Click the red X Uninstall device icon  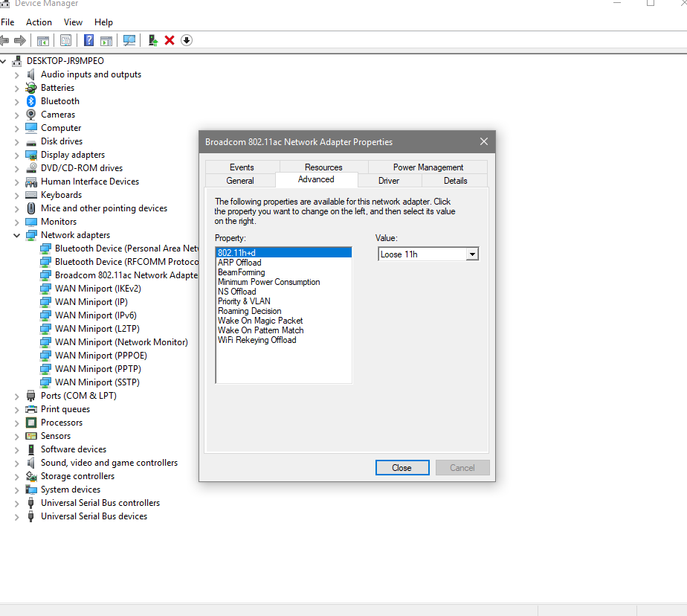tap(170, 40)
